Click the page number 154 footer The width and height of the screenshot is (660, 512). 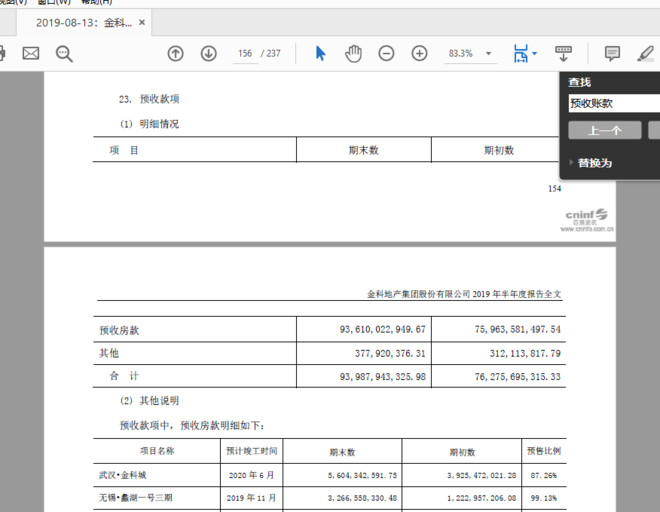(x=554, y=189)
